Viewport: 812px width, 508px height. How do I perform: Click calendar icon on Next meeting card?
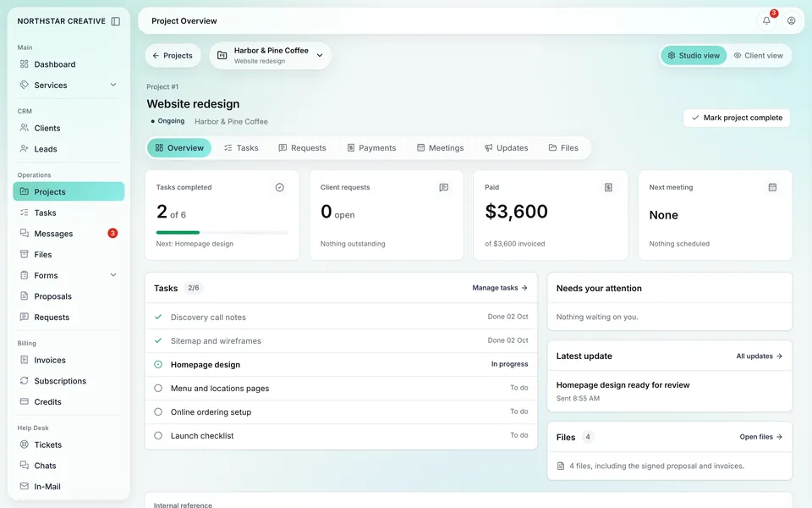tap(772, 187)
